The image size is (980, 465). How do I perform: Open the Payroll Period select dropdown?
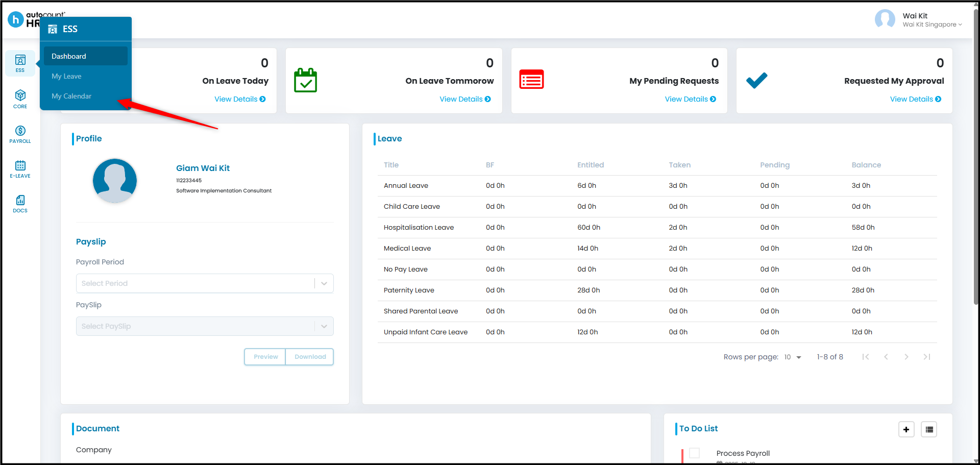pyautogui.click(x=205, y=283)
